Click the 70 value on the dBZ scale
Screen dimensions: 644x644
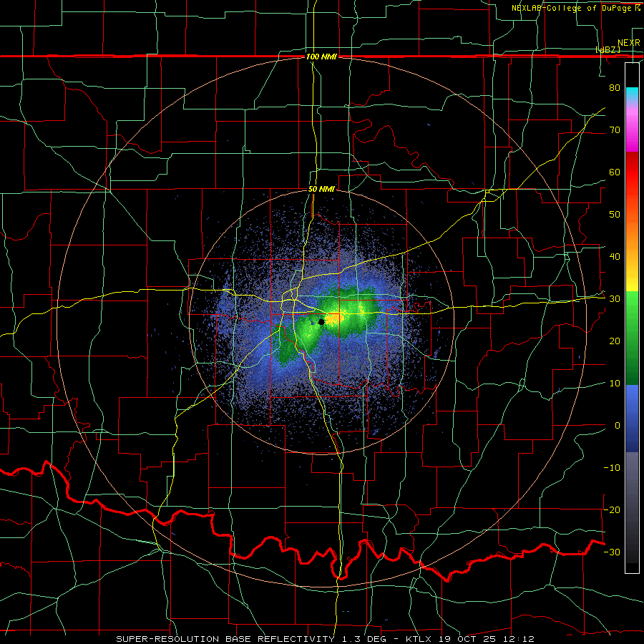pos(615,130)
